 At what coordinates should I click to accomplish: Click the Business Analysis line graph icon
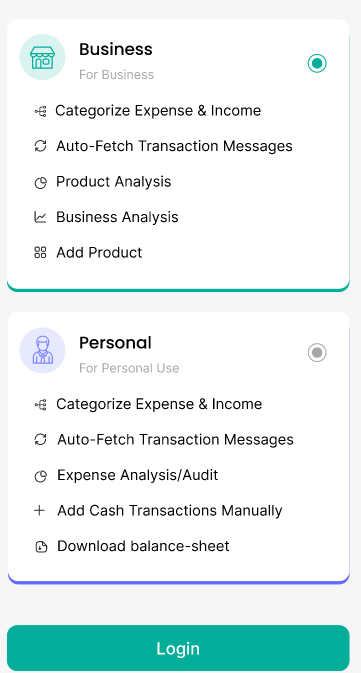coord(40,217)
